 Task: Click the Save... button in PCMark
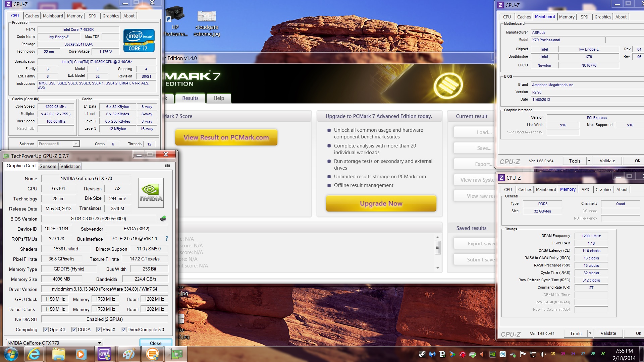click(x=474, y=148)
